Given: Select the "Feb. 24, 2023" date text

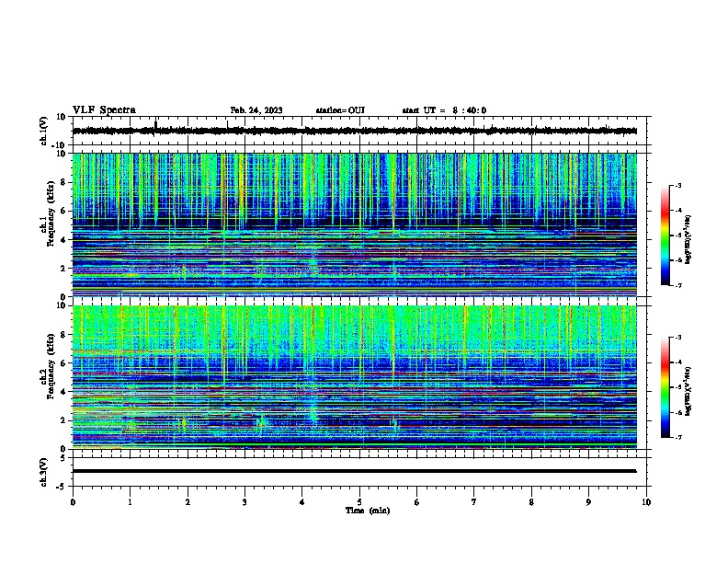Looking at the screenshot, I should tap(256, 110).
